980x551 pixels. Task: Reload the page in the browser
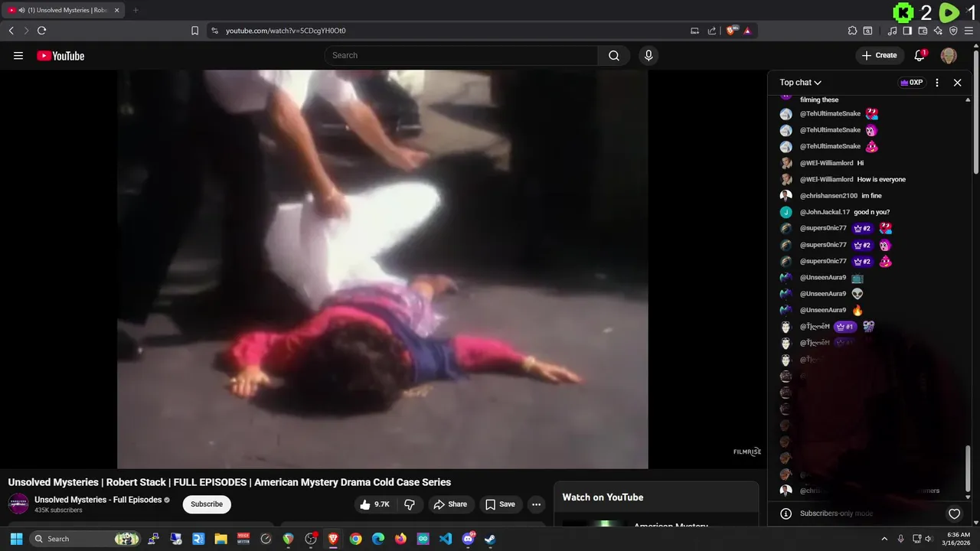point(41,31)
